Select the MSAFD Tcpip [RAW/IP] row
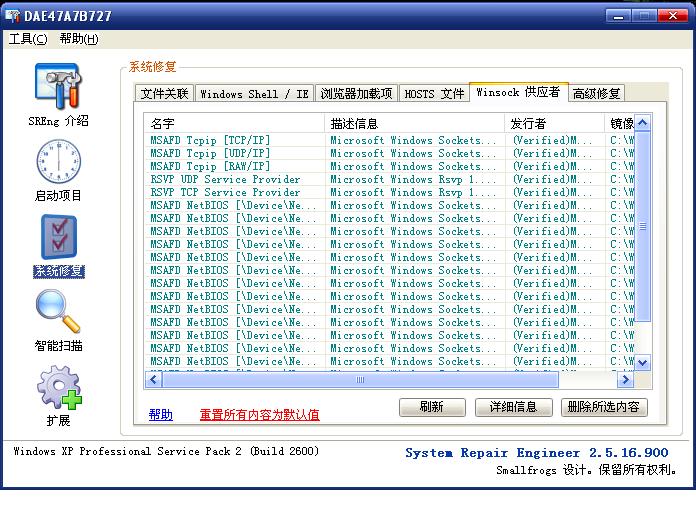This screenshot has width=696, height=512. pos(389,166)
